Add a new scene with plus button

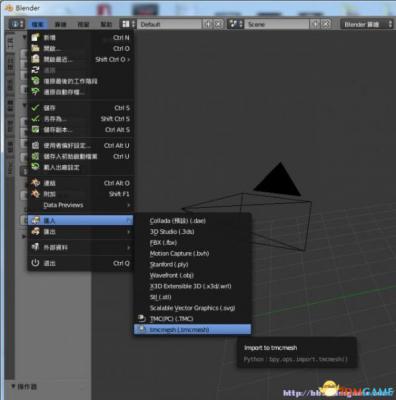pos(315,24)
